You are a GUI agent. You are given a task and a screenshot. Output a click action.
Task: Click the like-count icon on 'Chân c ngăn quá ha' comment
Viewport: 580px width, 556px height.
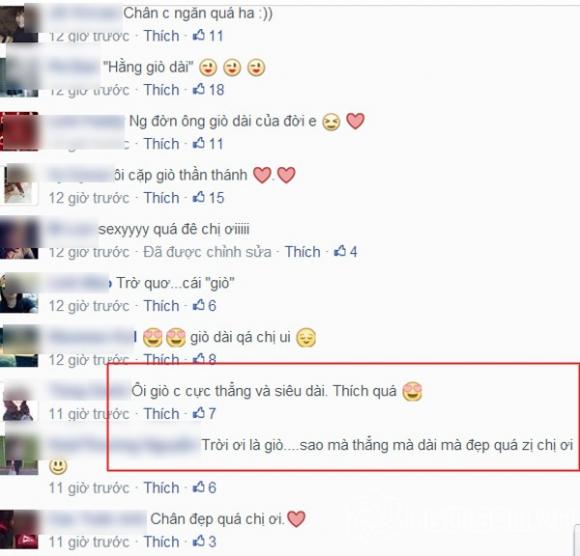[199, 35]
